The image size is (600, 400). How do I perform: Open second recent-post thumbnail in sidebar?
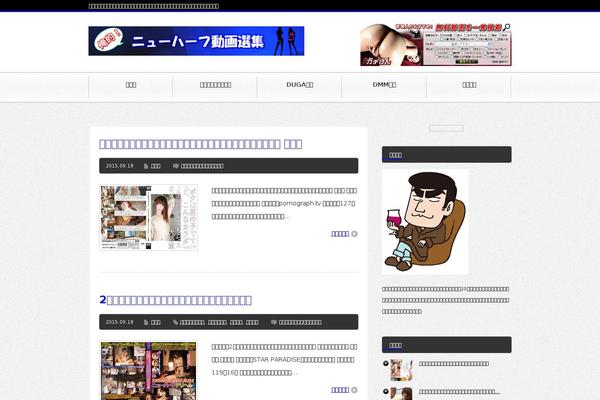tap(401, 394)
